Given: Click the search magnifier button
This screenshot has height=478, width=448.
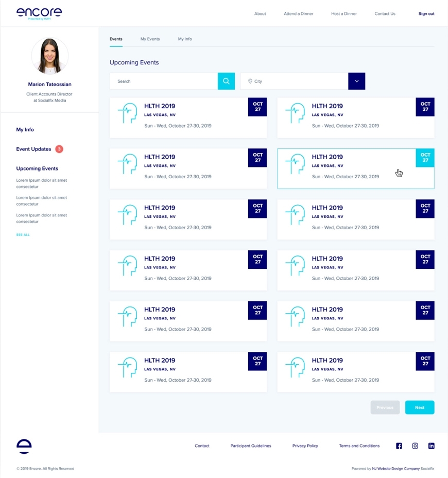Looking at the screenshot, I should point(226,81).
